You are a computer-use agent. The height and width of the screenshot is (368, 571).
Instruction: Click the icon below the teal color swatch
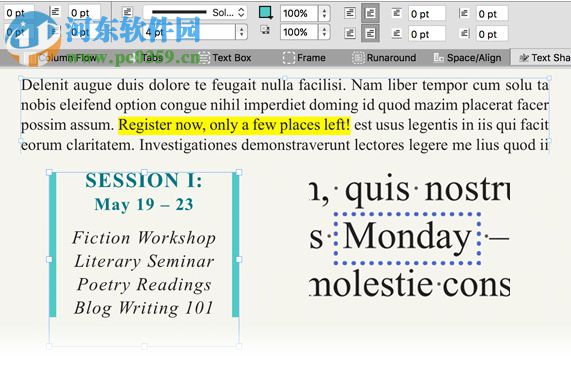(265, 30)
